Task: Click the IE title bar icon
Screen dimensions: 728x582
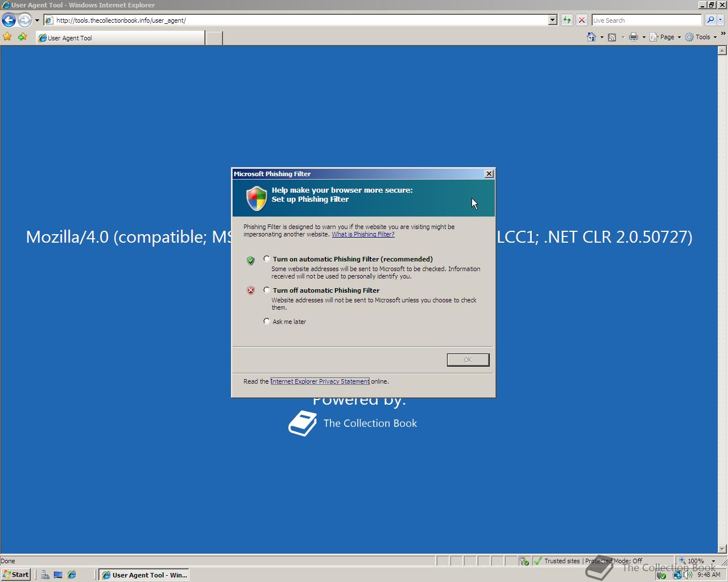Action: tap(6, 5)
